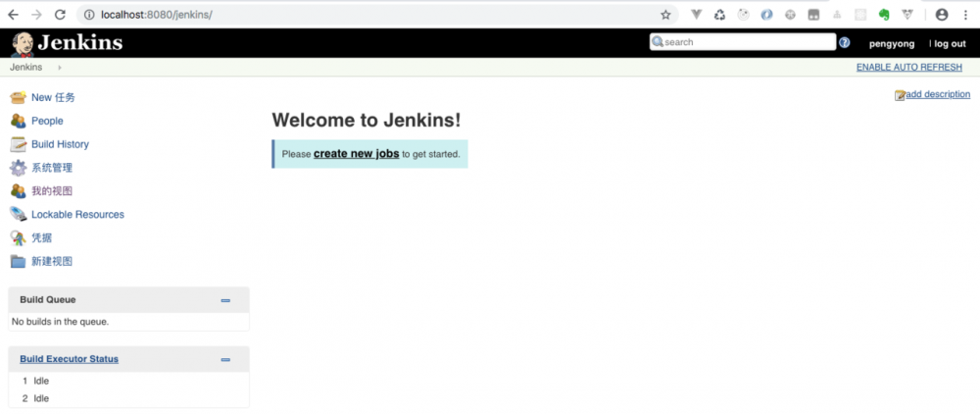Open 凭据 link
Screen dimensions: 980x414
[x=42, y=237]
